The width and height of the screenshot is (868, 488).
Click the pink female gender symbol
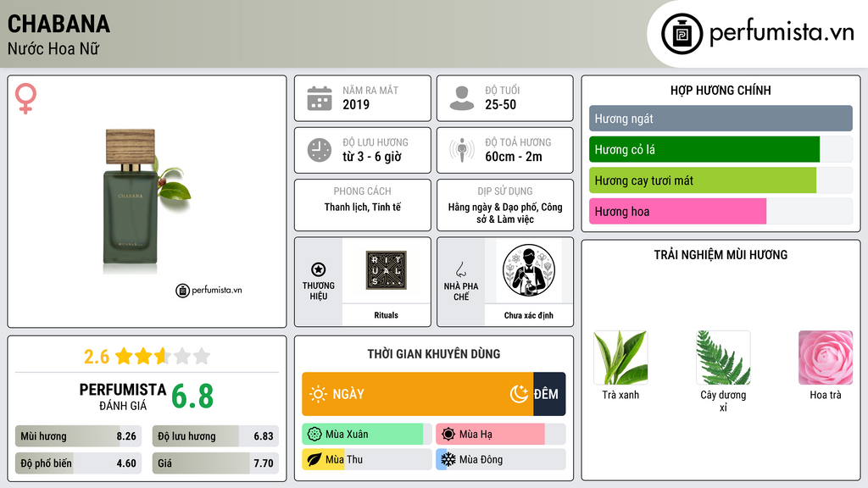[25, 98]
